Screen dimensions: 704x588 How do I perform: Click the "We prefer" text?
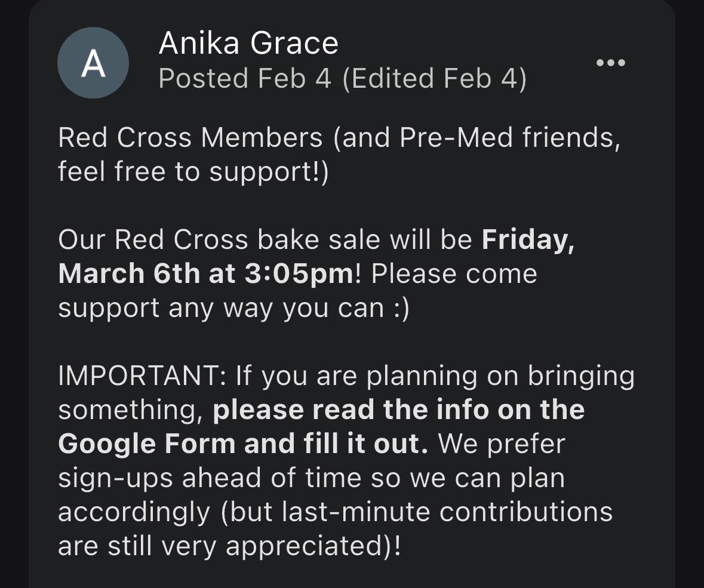click(502, 444)
